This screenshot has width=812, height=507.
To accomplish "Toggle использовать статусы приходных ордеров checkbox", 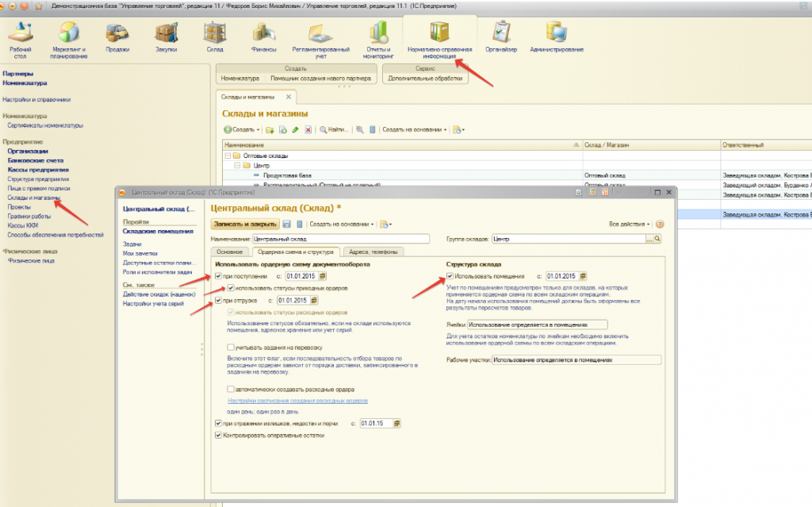I will coord(231,288).
